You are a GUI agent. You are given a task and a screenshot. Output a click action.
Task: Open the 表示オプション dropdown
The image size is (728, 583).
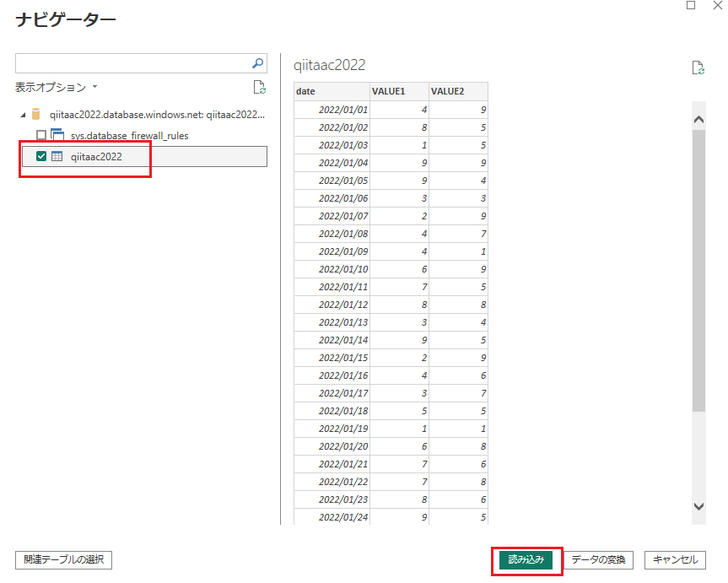[57, 87]
